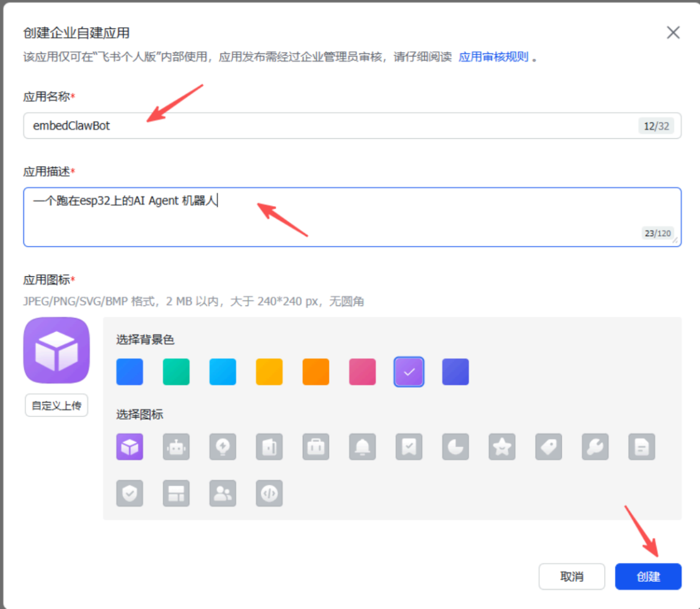Select the cube app icon
Screen dimensions: 700x609
click(x=130, y=446)
